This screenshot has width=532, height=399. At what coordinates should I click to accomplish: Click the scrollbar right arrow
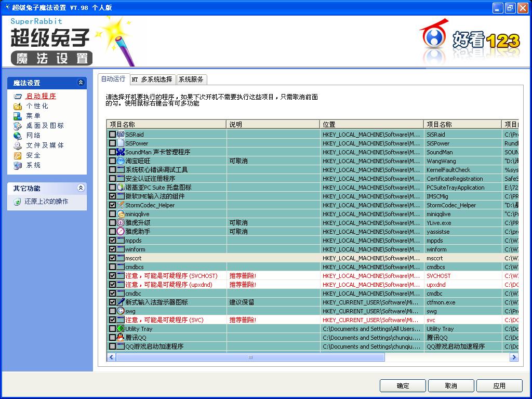(x=514, y=357)
